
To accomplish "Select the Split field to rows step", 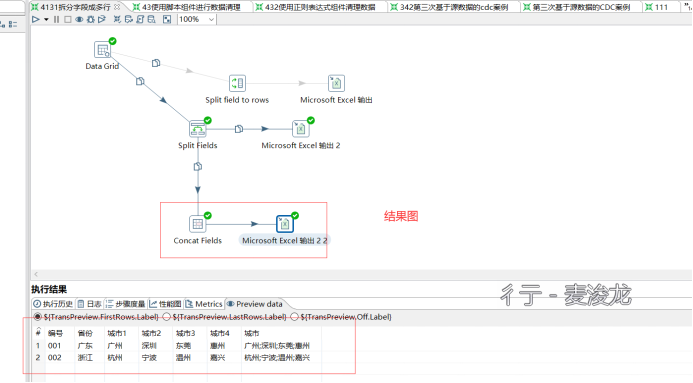I will click(237, 83).
